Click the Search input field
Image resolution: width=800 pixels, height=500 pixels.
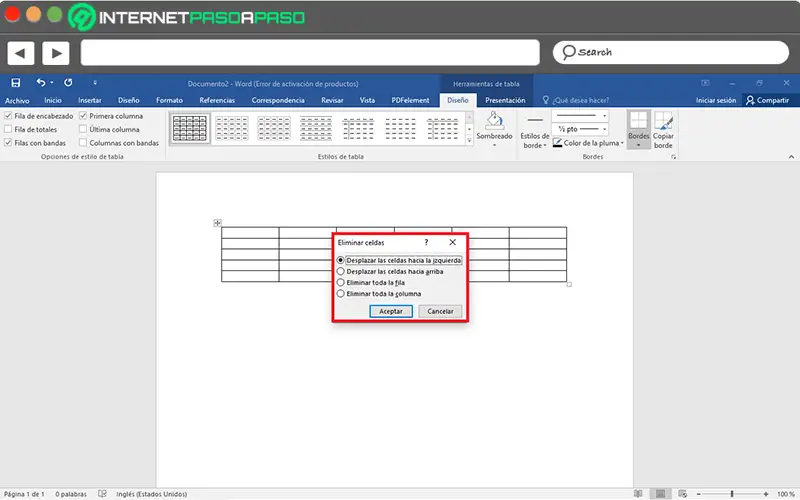pyautogui.click(x=671, y=53)
